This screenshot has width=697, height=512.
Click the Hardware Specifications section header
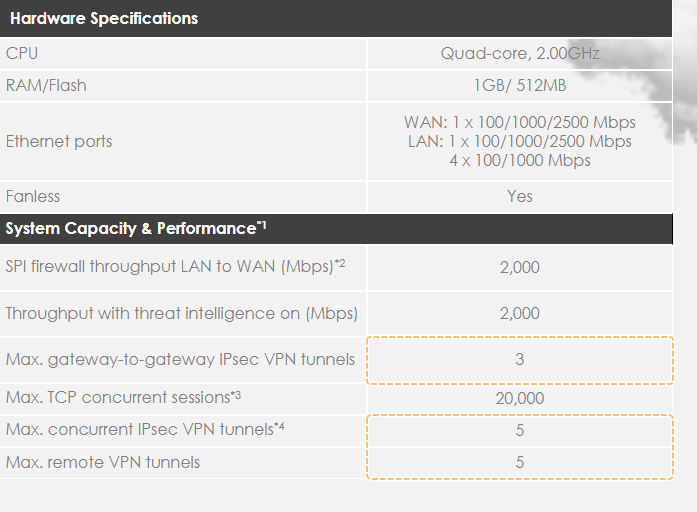pyautogui.click(x=104, y=18)
